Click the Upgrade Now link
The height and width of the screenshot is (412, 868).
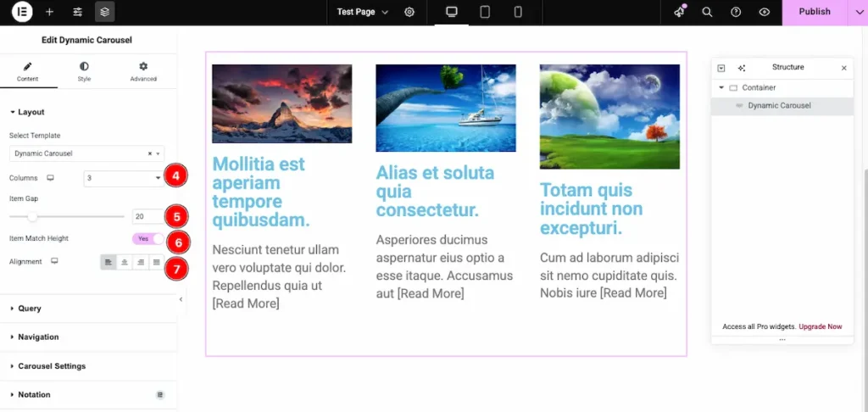coord(821,326)
